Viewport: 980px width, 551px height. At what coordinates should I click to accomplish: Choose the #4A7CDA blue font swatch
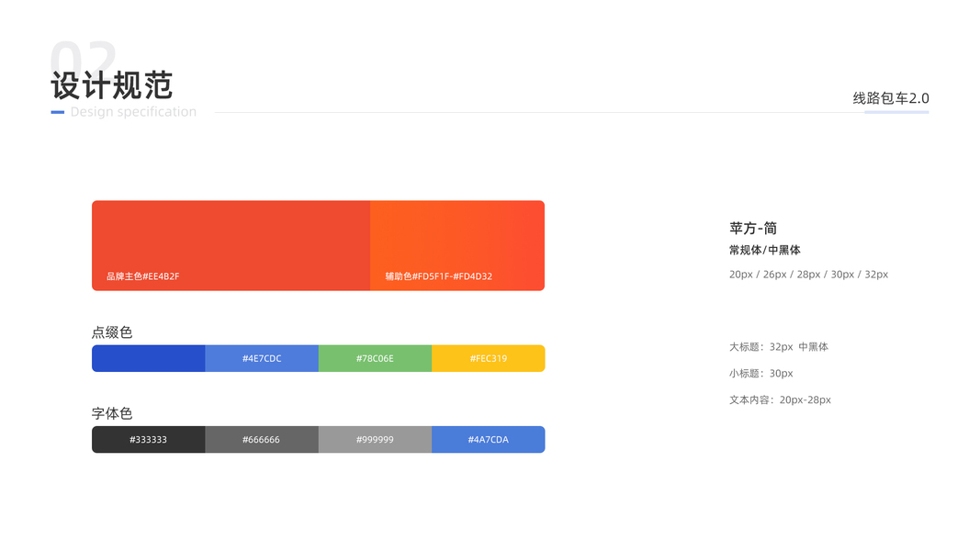pos(488,440)
